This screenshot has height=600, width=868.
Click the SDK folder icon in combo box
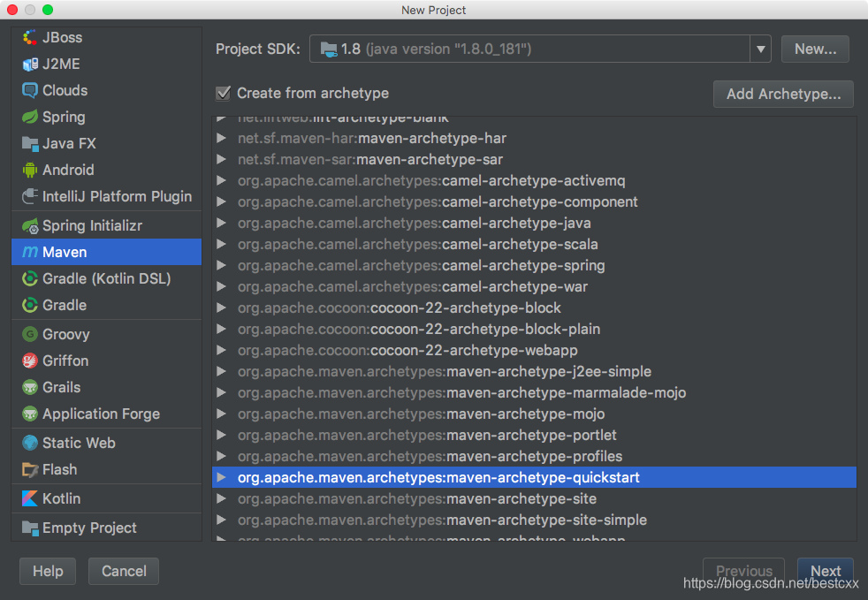pyautogui.click(x=329, y=49)
